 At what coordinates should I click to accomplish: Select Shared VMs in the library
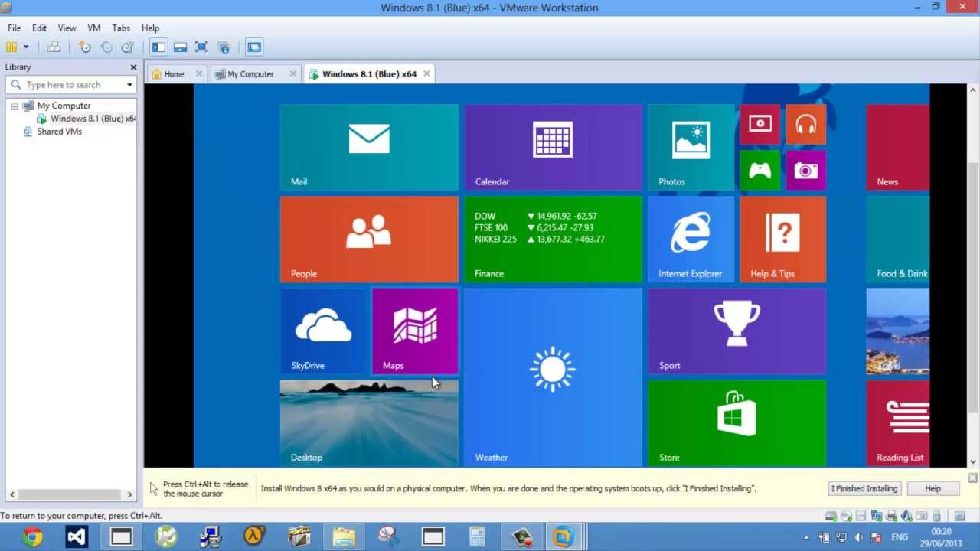click(59, 132)
